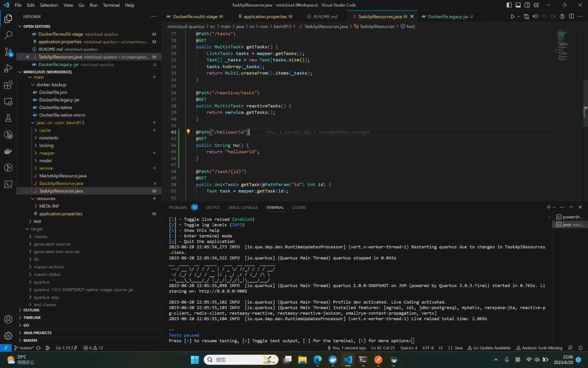Open Source Control view with 15 badge
Image resolution: width=588 pixels, height=368 pixels.
point(8,51)
